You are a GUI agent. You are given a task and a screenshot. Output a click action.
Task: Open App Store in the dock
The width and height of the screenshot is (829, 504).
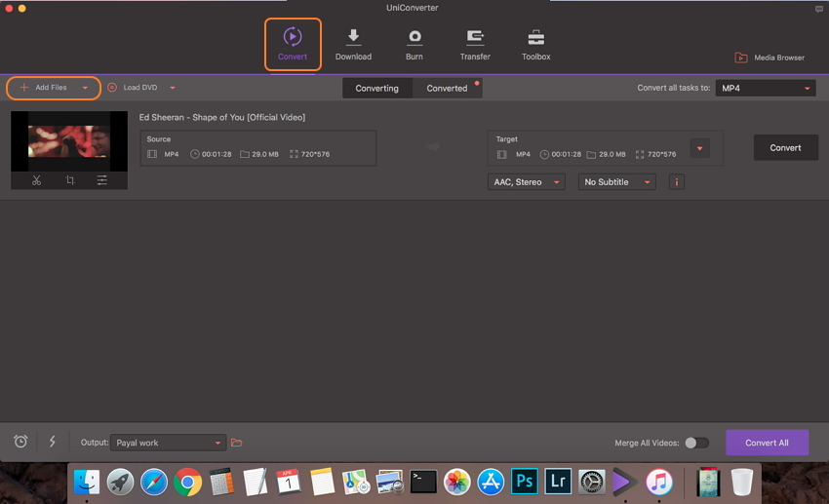[x=491, y=482]
